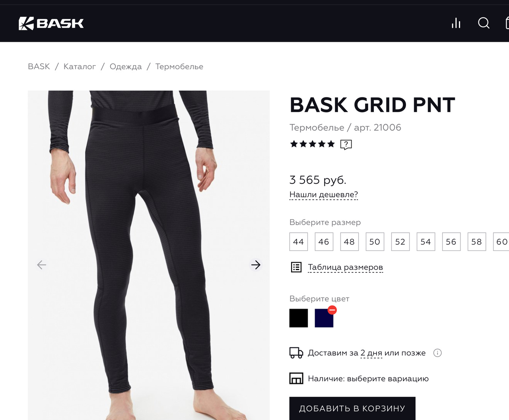Add item with "Добавить в корзину" button
Image resolution: width=509 pixels, height=420 pixels.
click(x=352, y=408)
